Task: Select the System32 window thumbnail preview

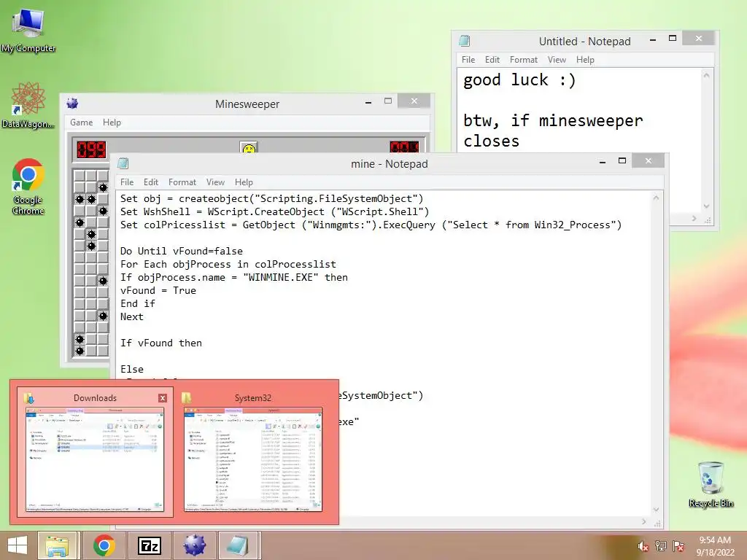Action: point(253,459)
